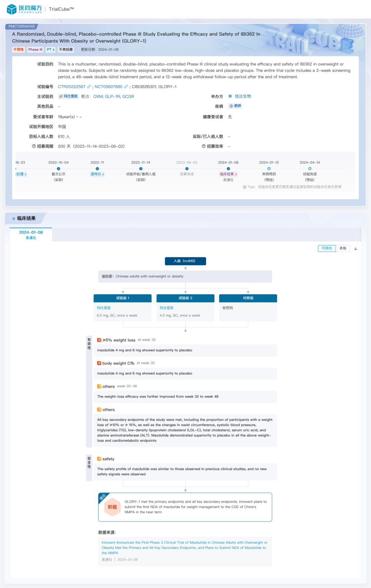Click link icon beside NCT05607680
Image resolution: width=371 pixels, height=588 pixels.
coord(126,87)
